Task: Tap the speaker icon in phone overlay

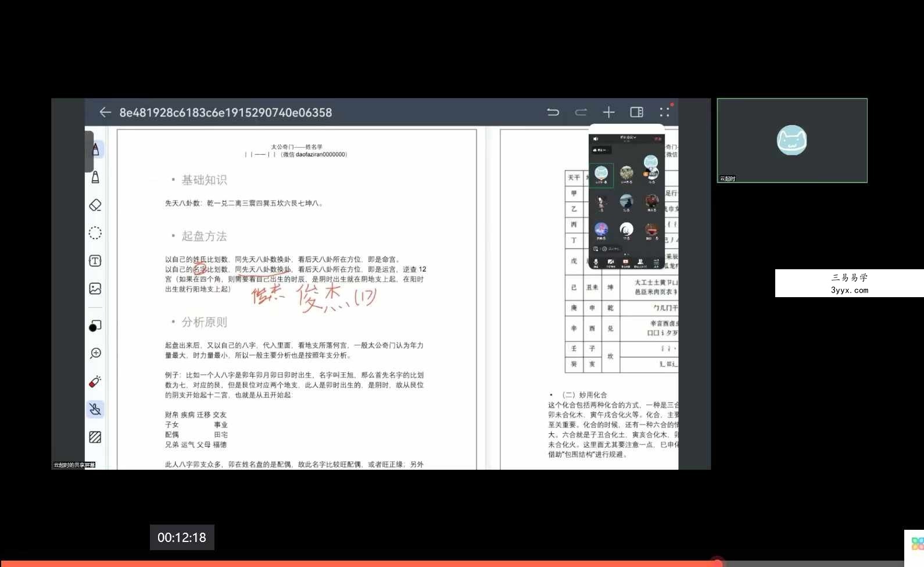Action: (x=596, y=139)
